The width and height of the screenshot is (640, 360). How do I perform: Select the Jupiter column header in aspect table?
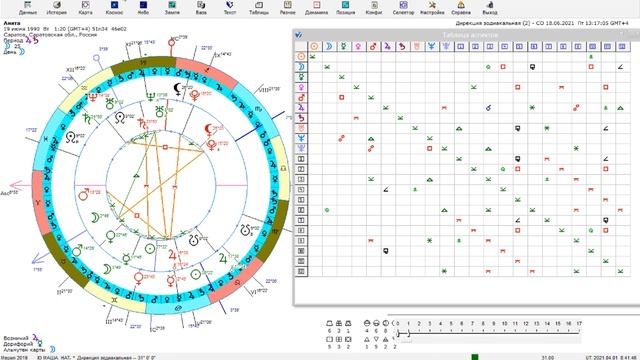387,47
